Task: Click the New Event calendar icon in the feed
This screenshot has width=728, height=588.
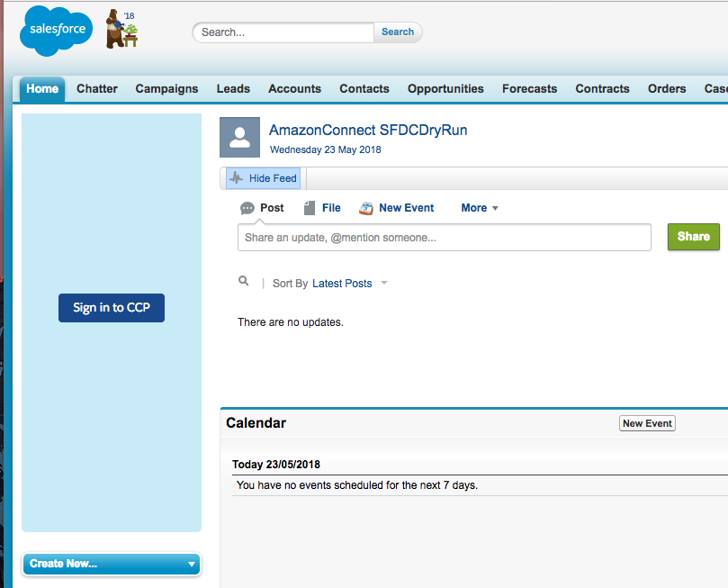Action: pyautogui.click(x=366, y=208)
